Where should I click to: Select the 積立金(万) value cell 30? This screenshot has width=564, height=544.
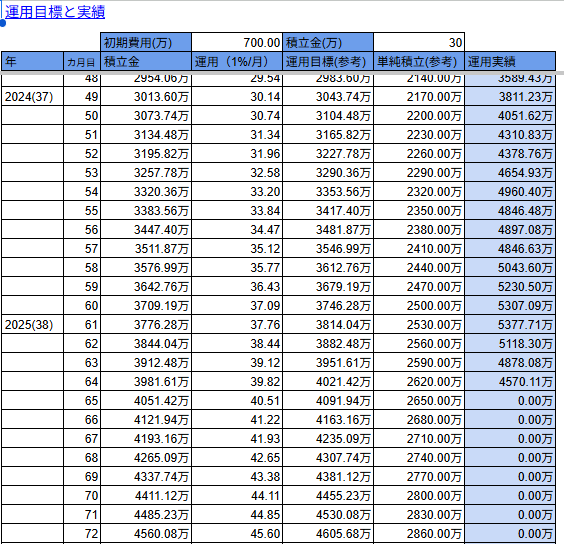[x=419, y=43]
